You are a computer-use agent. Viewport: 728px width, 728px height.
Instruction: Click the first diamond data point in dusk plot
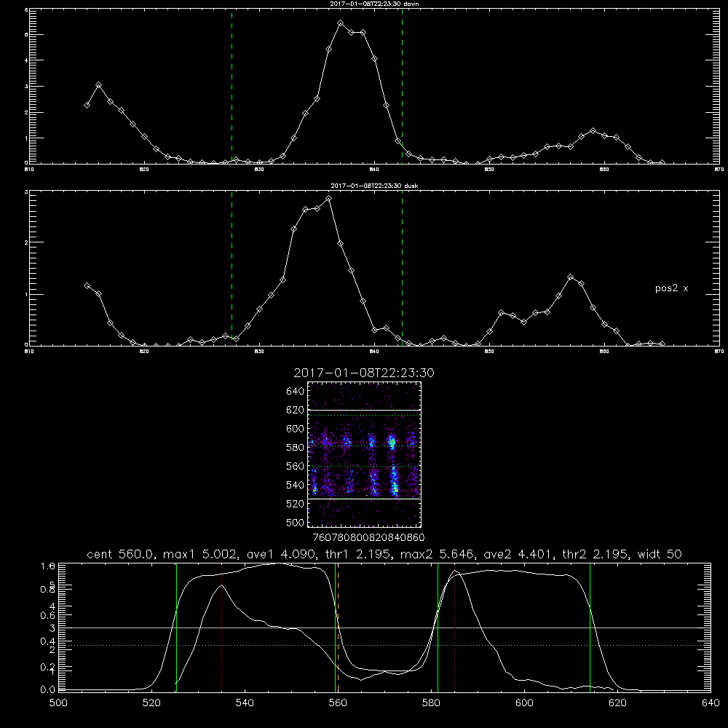(87, 286)
